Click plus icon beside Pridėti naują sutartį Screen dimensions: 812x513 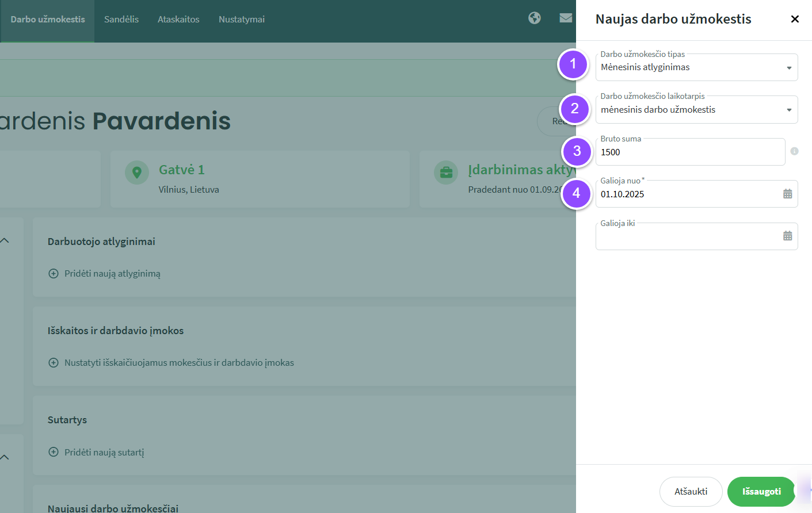54,452
